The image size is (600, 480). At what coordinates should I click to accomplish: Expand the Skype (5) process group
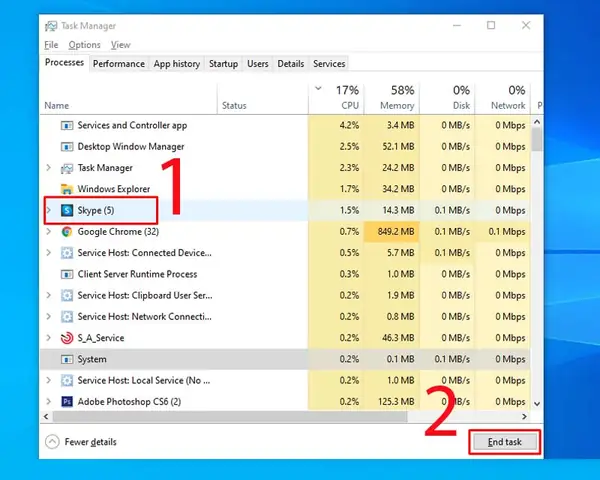point(49,210)
